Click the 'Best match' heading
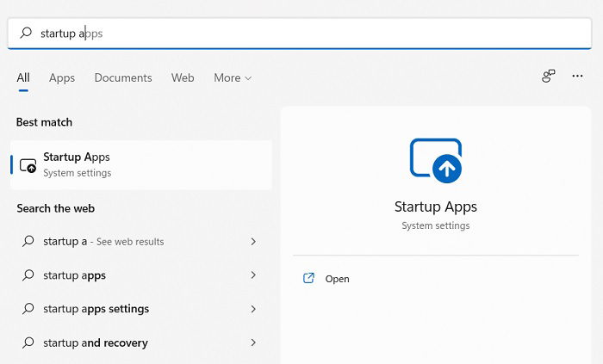The width and height of the screenshot is (603, 364). [x=44, y=122]
